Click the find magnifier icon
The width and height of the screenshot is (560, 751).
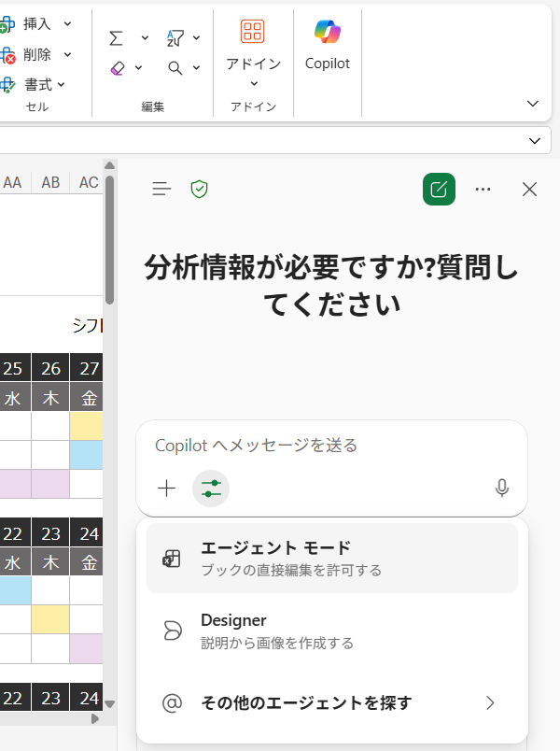pyautogui.click(x=175, y=67)
